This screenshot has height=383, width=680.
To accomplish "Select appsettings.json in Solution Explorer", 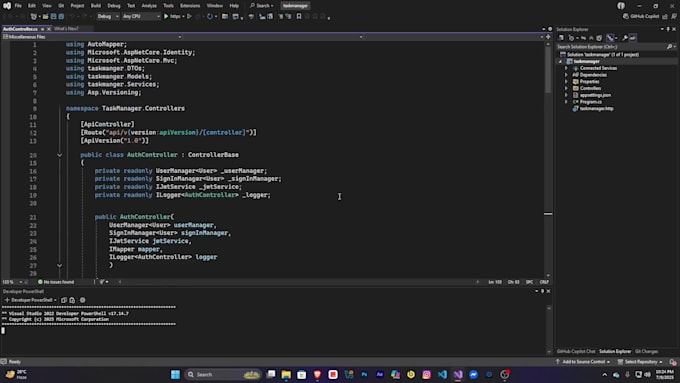I will tap(595, 95).
